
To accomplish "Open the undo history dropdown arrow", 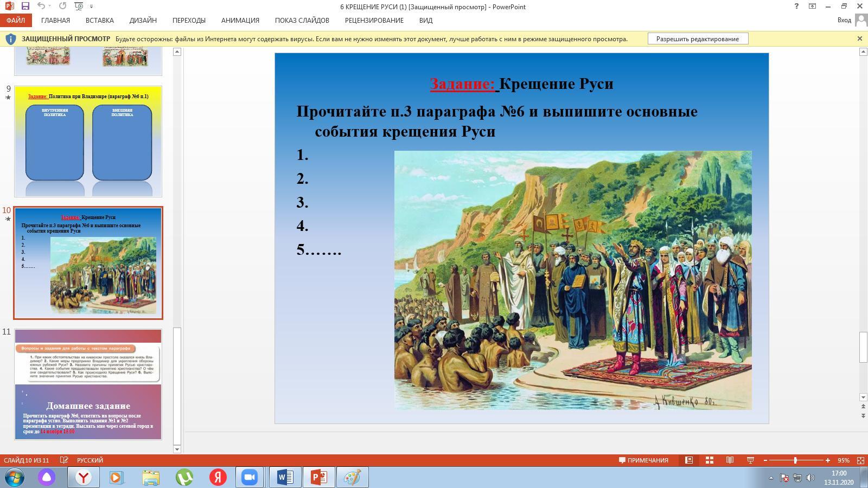I will (x=50, y=7).
